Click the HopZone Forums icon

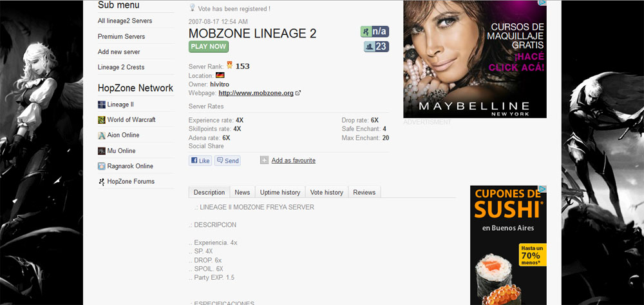coord(102,182)
